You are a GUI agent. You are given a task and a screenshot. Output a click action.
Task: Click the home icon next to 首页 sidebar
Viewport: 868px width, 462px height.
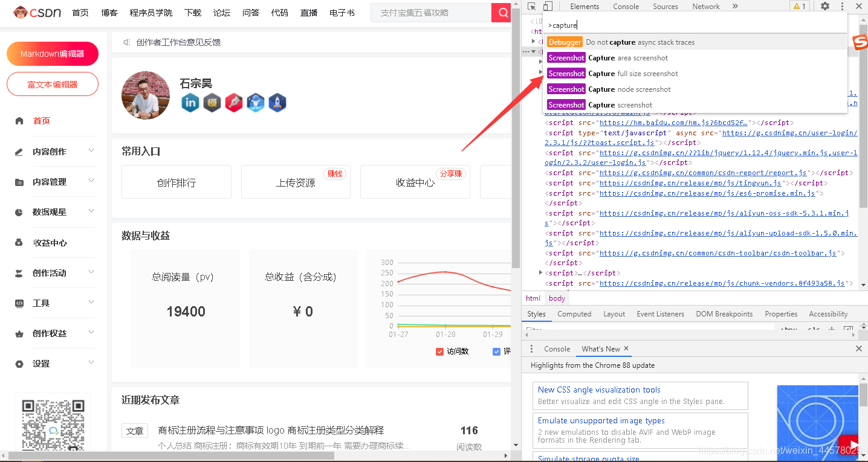point(19,121)
